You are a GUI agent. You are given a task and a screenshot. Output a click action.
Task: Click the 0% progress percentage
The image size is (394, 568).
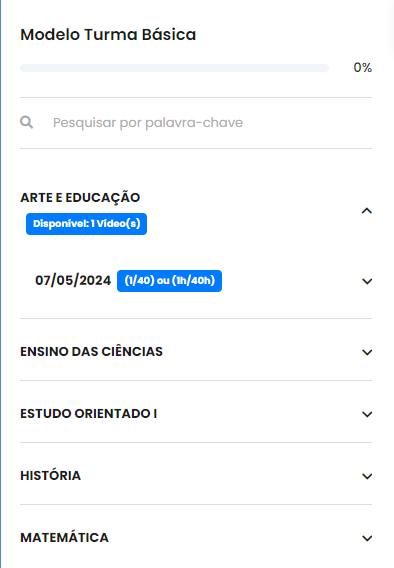[362, 68]
